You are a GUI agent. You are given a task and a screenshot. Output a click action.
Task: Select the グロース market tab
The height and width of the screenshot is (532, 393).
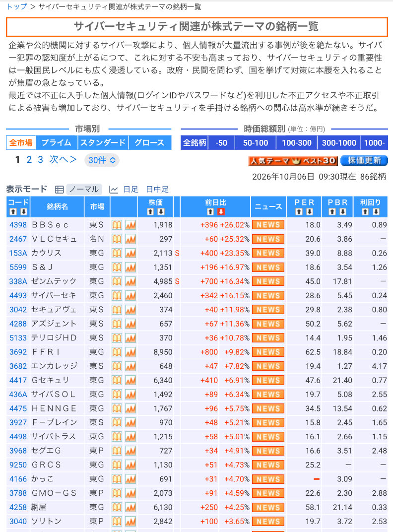(x=150, y=142)
